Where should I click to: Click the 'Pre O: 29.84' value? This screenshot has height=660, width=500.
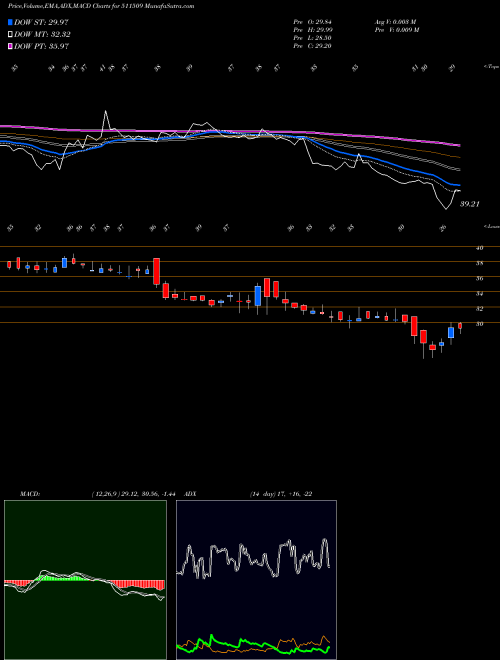pyautogui.click(x=313, y=22)
